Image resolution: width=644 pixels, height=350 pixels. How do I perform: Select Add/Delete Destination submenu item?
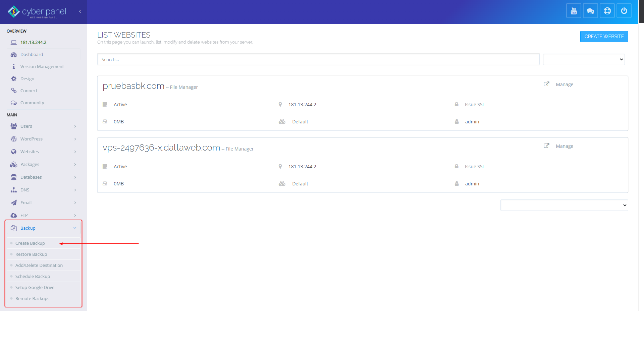[x=39, y=266]
